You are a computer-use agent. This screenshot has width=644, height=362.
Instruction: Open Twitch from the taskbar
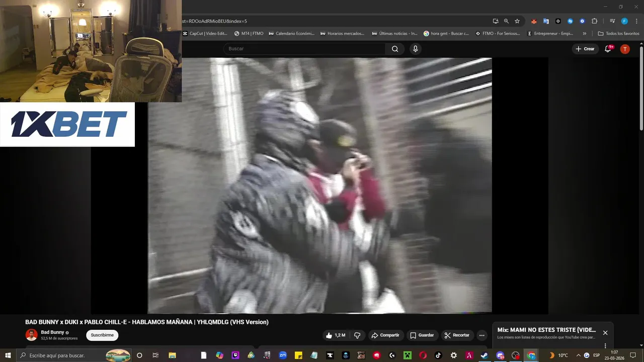pos(235,355)
